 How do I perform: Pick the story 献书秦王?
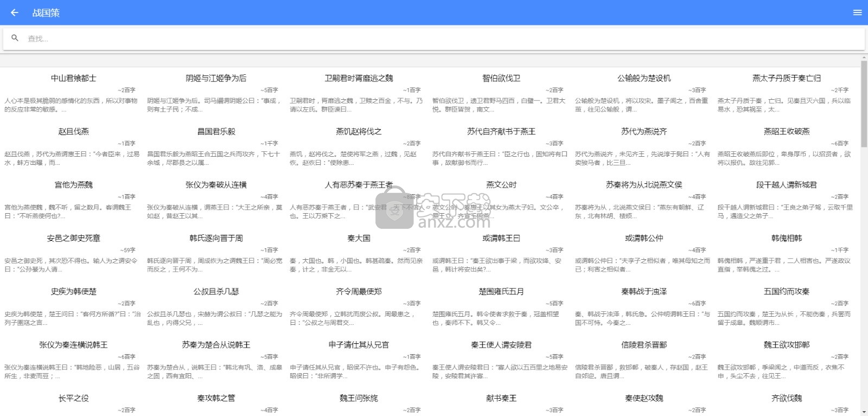tap(501, 398)
